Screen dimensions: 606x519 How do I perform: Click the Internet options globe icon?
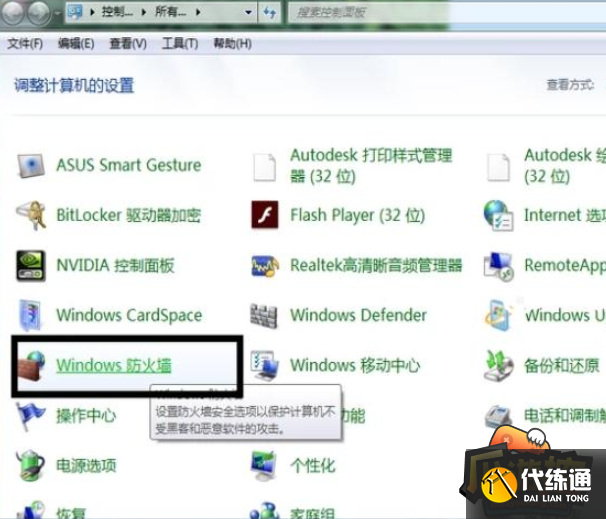[x=499, y=216]
